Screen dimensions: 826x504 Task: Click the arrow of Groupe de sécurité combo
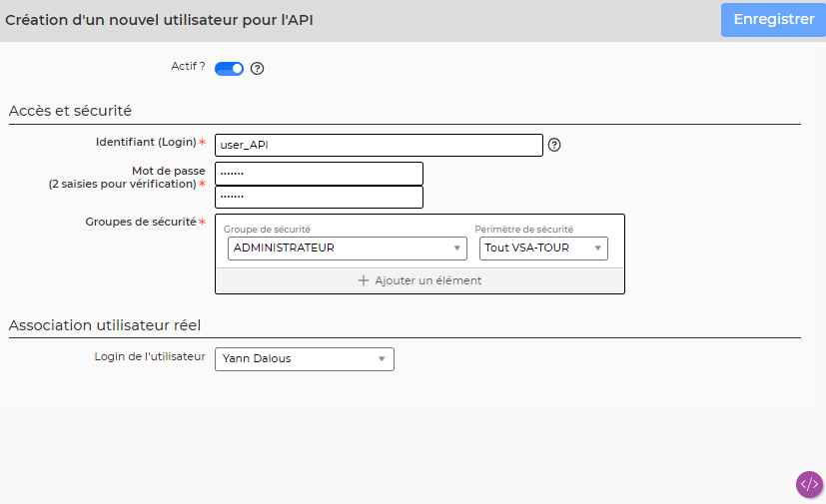[456, 249]
